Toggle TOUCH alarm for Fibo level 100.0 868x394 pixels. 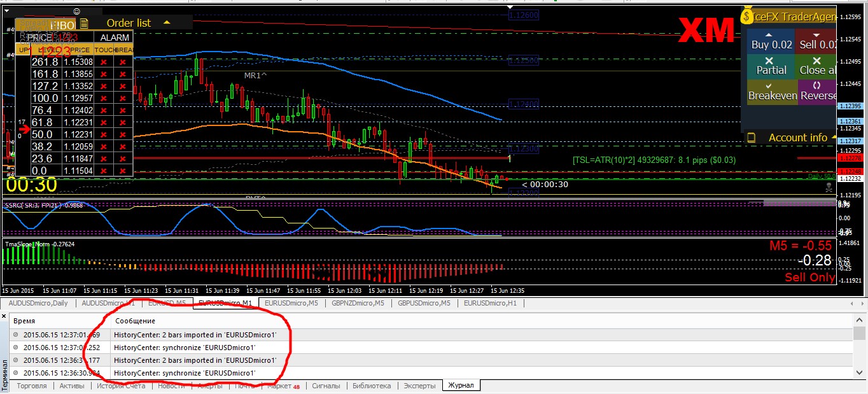(103, 98)
